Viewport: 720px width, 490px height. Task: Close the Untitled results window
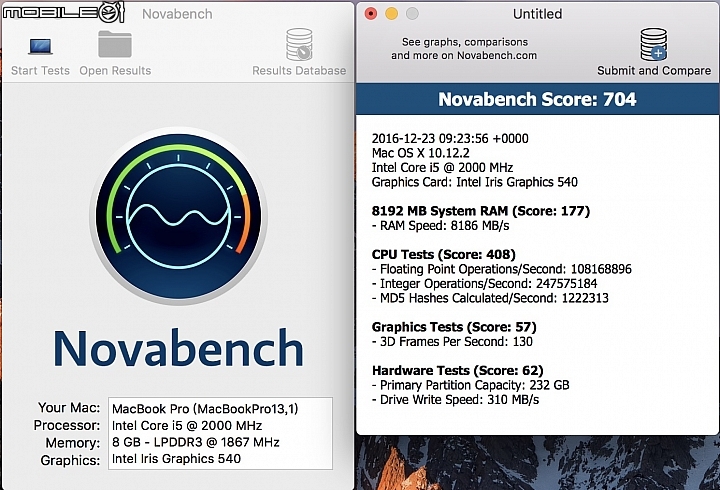[x=371, y=14]
